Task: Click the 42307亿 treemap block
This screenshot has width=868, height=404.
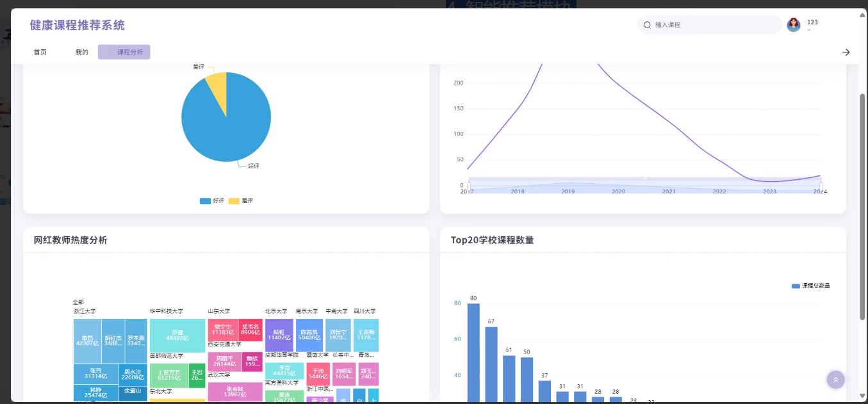Action: click(87, 341)
